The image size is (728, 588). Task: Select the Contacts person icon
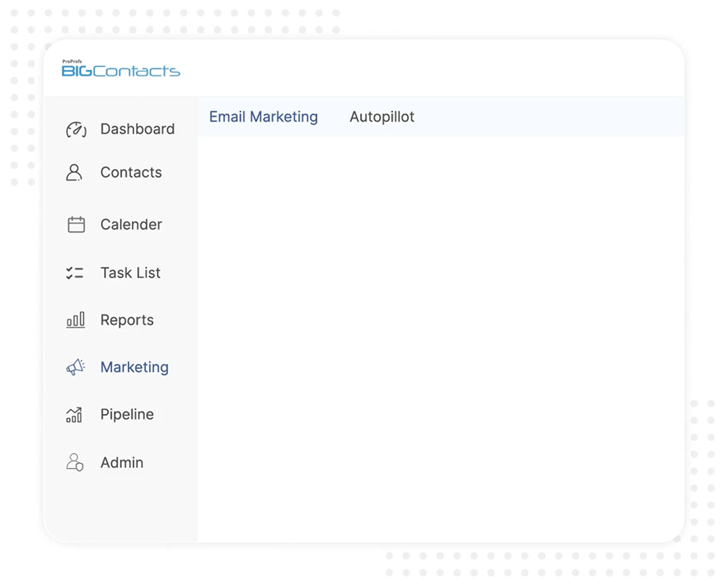click(75, 172)
